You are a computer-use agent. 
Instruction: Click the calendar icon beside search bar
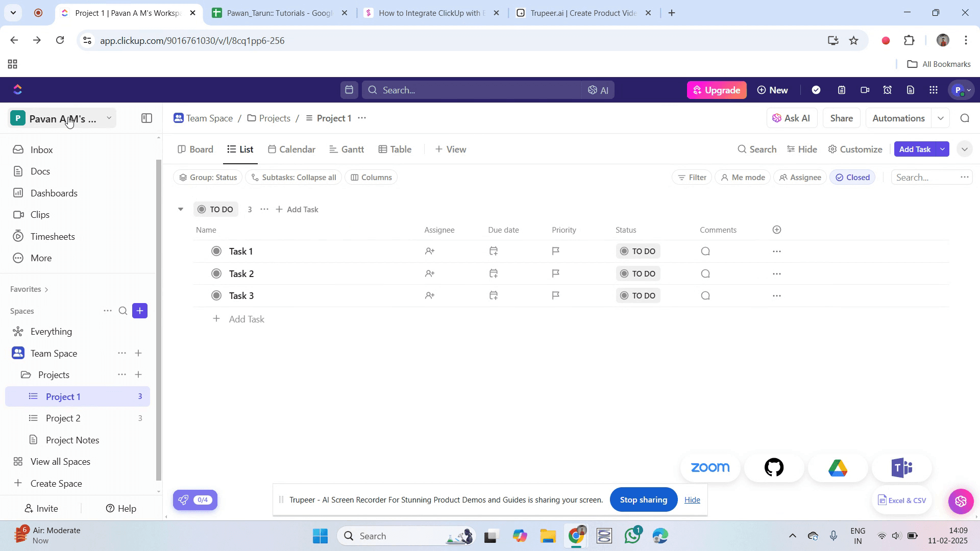point(349,90)
